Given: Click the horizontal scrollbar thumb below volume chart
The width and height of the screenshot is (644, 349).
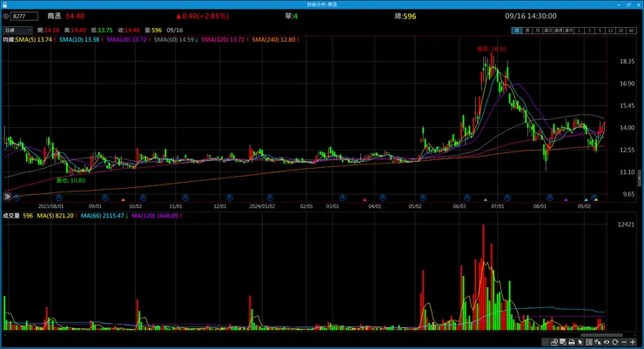Looking at the screenshot, I should pyautogui.click(x=601, y=335).
